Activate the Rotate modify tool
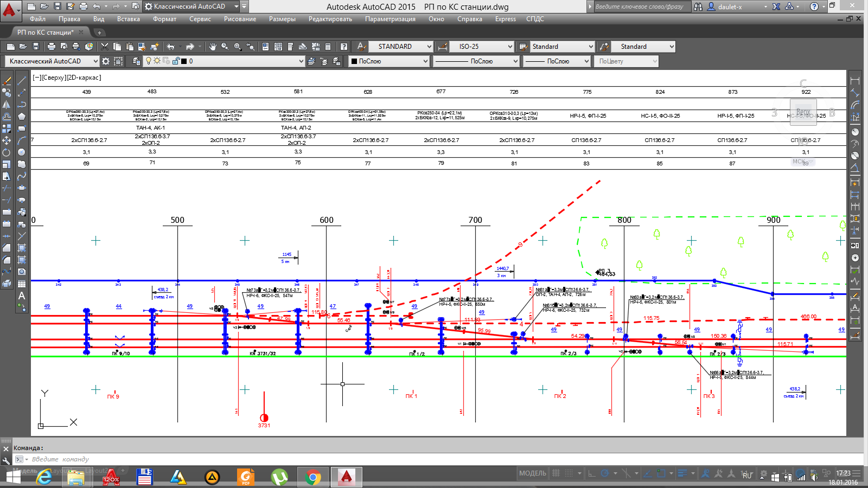868x488 pixels. [x=7, y=152]
